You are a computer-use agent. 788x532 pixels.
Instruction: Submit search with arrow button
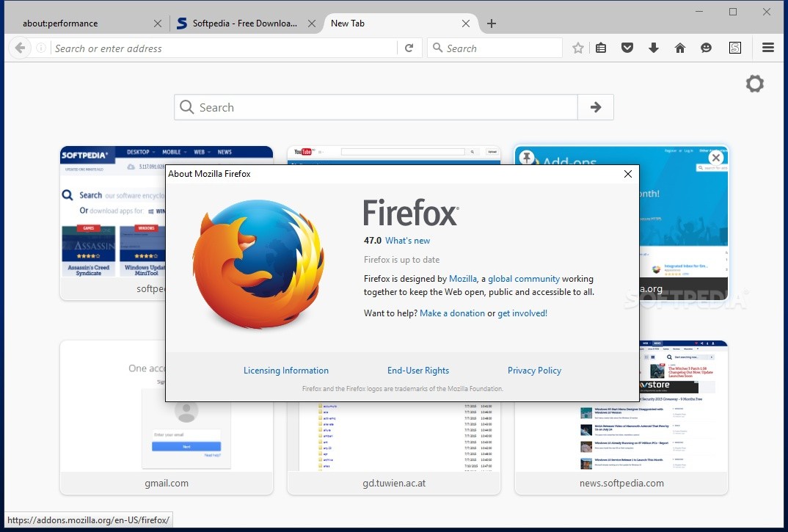[596, 107]
